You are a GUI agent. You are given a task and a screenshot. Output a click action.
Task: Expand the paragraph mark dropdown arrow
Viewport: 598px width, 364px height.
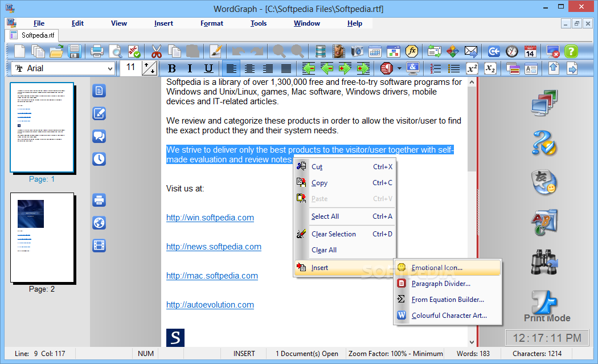(399, 68)
